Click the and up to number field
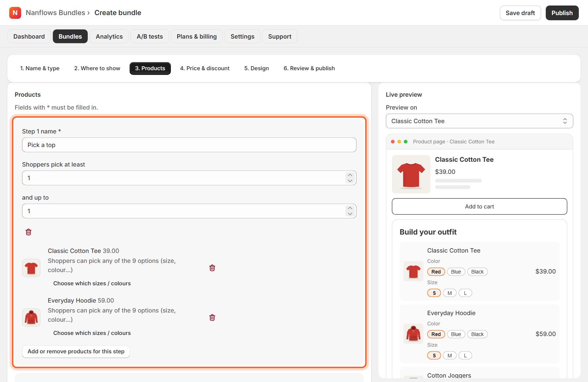588x382 pixels. (x=189, y=211)
